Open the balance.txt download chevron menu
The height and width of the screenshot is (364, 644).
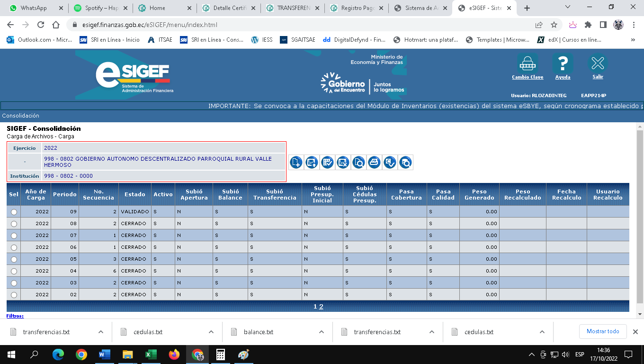pos(322,332)
